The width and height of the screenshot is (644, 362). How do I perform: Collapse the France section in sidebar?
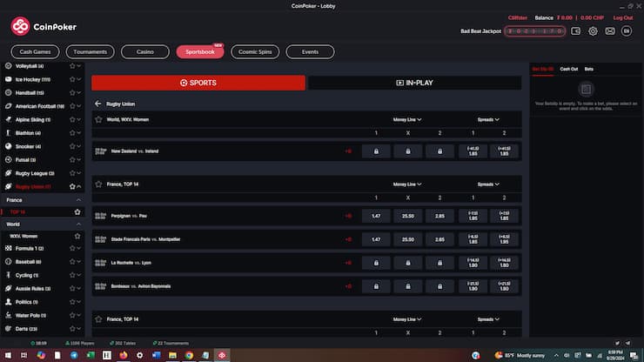coord(78,200)
